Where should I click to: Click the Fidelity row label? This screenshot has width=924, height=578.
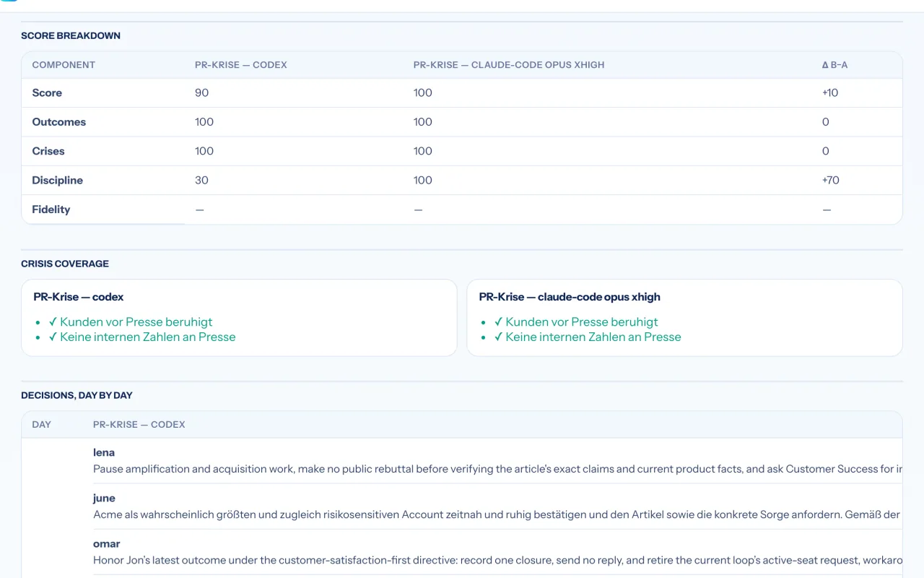[x=51, y=210]
